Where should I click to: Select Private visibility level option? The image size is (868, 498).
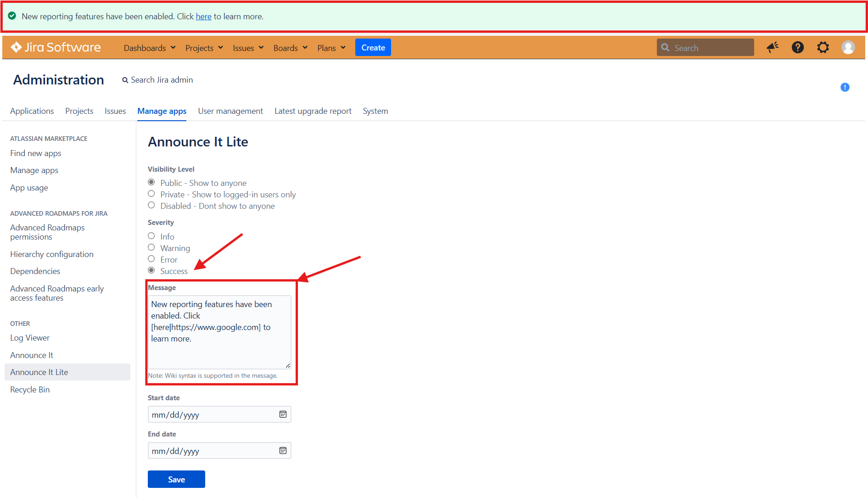click(151, 194)
